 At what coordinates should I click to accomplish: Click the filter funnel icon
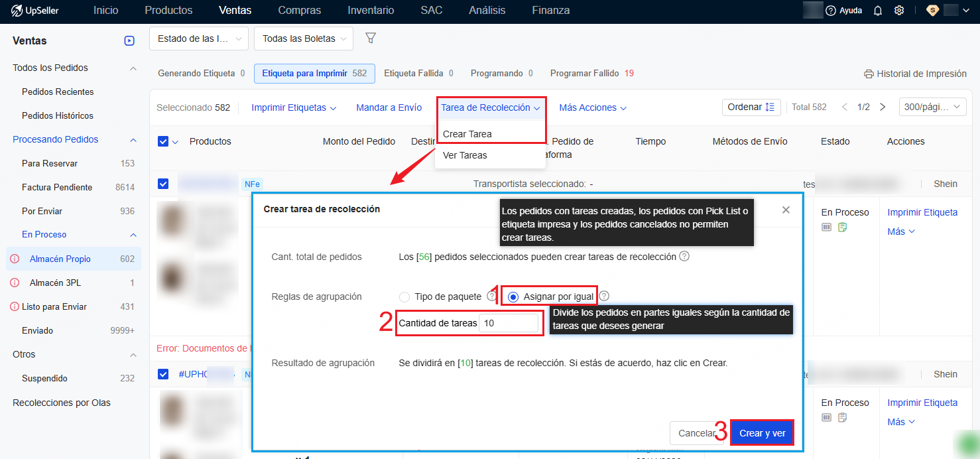pos(371,38)
